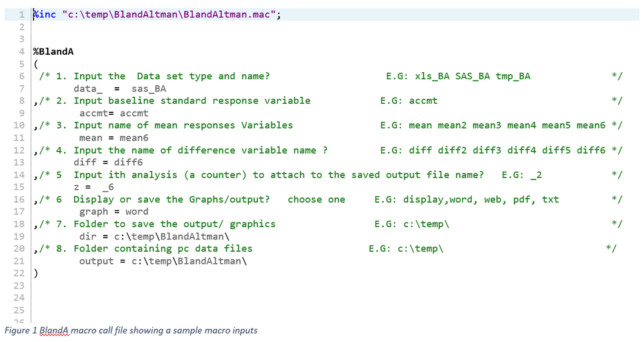Click the opening parenthesis on line 5
This screenshot has width=644, height=342.
pos(36,64)
